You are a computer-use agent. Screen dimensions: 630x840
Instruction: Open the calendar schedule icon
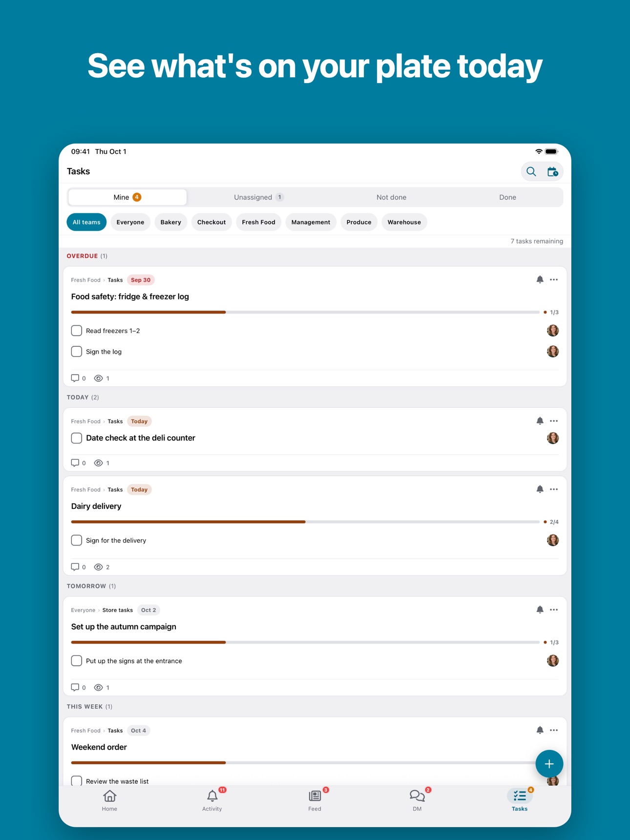pos(552,172)
